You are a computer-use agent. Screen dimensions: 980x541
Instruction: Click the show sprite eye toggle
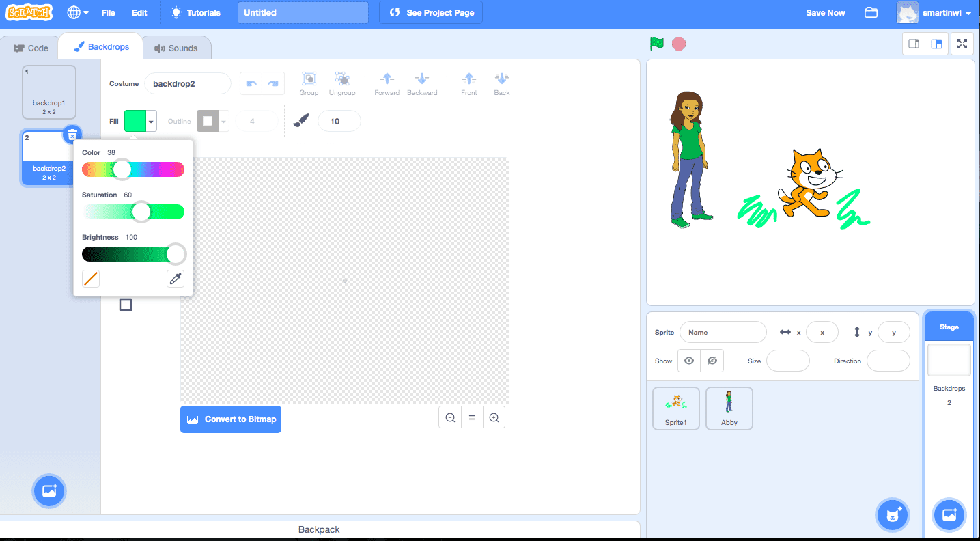[x=689, y=361]
